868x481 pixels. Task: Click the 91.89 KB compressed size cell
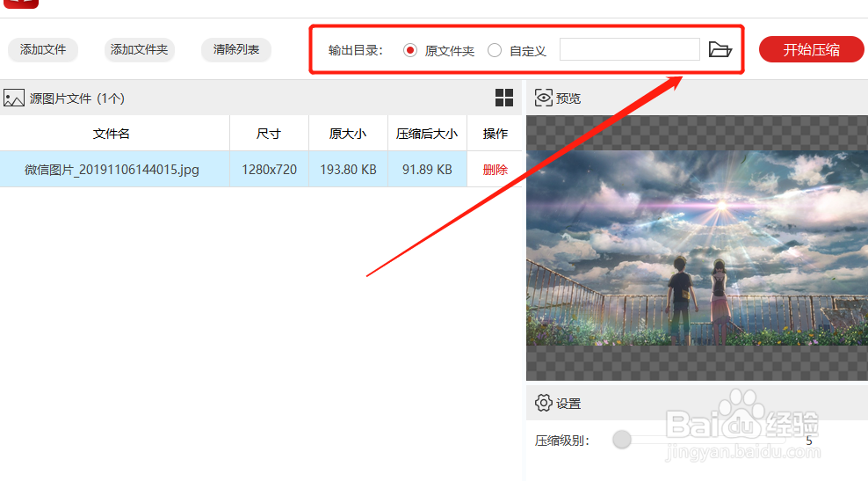pyautogui.click(x=427, y=169)
